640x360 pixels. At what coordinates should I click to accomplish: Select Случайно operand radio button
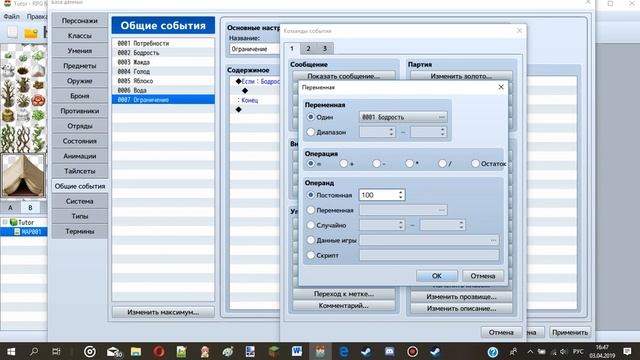pos(311,225)
